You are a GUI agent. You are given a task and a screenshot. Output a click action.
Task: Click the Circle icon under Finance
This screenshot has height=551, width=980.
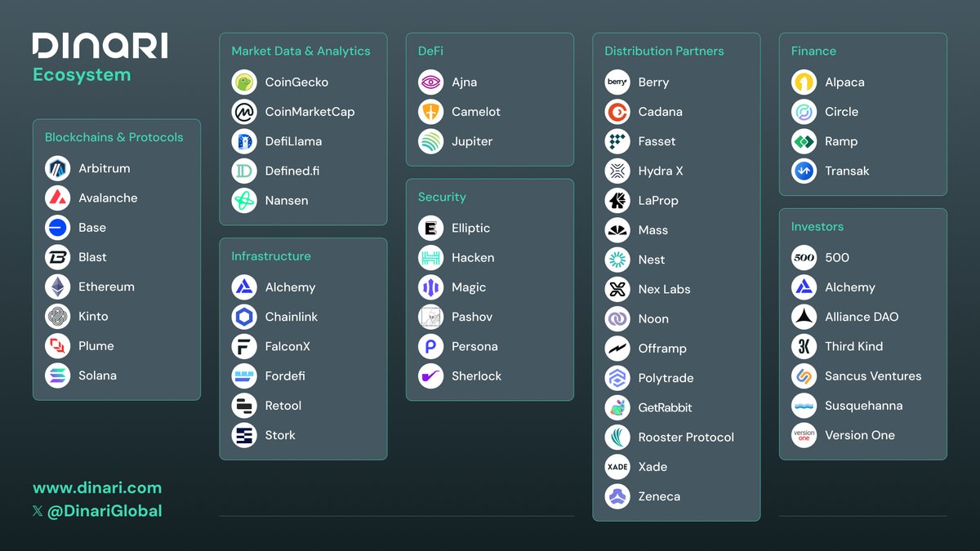(x=803, y=111)
